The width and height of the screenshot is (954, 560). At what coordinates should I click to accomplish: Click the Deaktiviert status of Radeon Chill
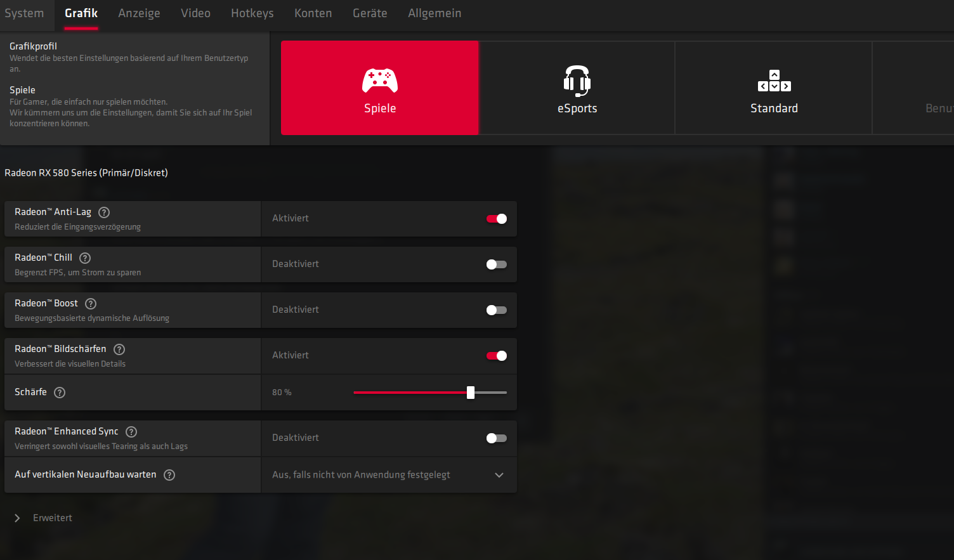click(x=296, y=264)
